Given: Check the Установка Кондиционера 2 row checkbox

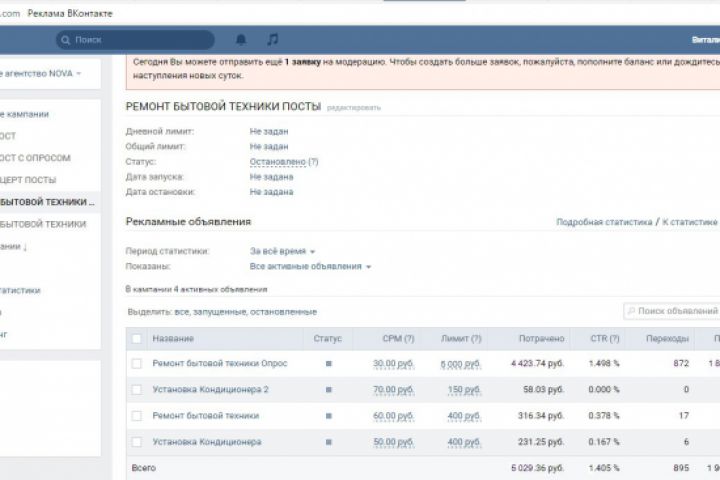Looking at the screenshot, I should (136, 389).
